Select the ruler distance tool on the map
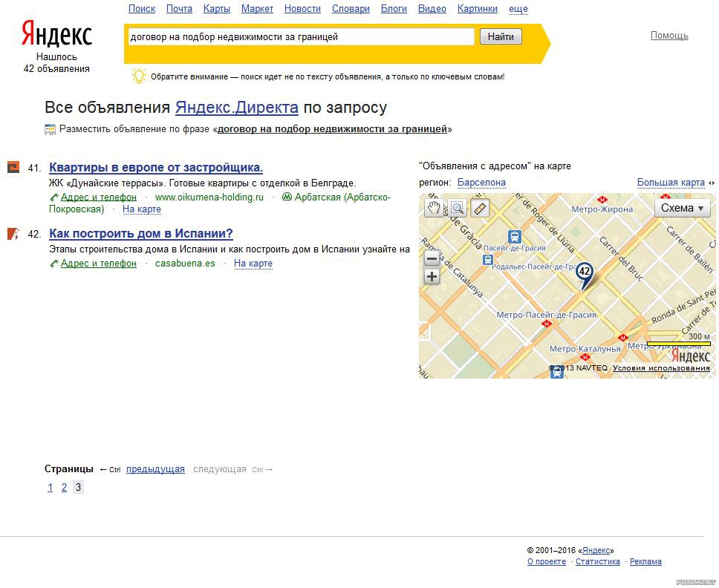The height and width of the screenshot is (588, 719). pos(480,208)
